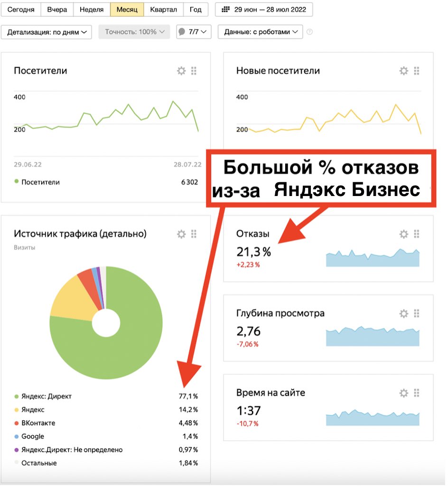This screenshot has width=448, height=486.
Task: Select the Сегодня period tab
Action: point(21,9)
